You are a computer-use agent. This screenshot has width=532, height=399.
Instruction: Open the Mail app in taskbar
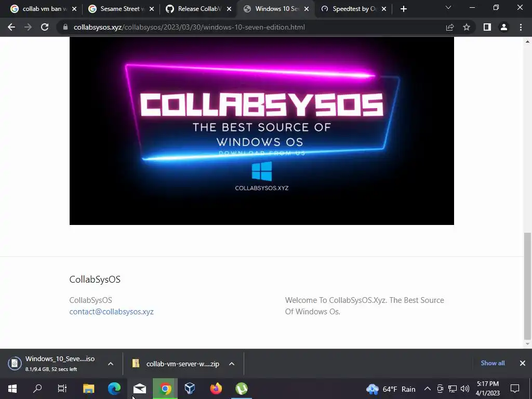point(140,389)
